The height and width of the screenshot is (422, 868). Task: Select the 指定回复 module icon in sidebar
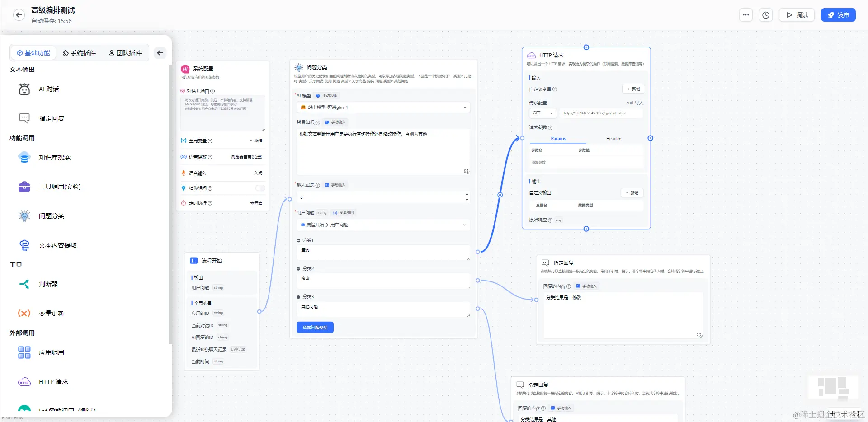24,118
